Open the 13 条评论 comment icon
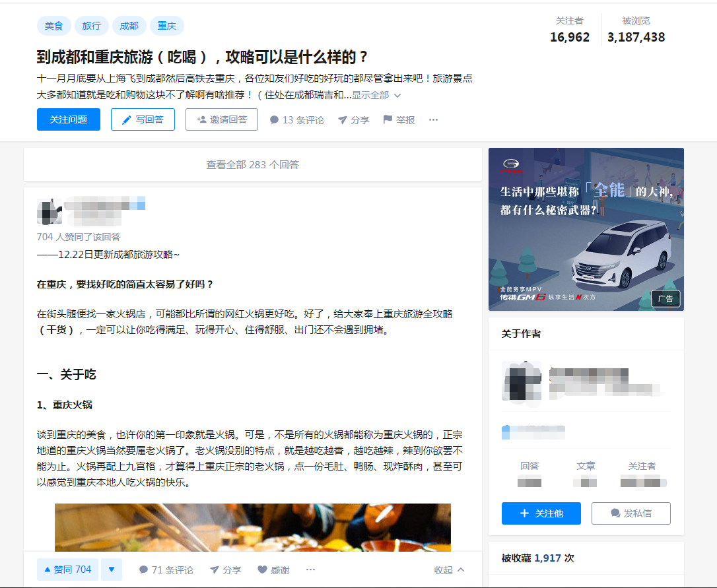 pos(273,119)
